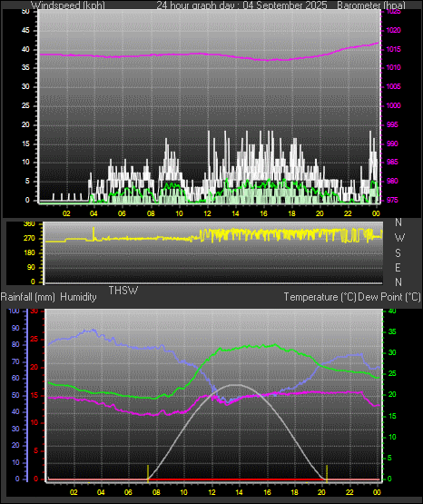Click the Barometer (hpa) title label
This screenshot has height=504, width=423.
pos(371,5)
